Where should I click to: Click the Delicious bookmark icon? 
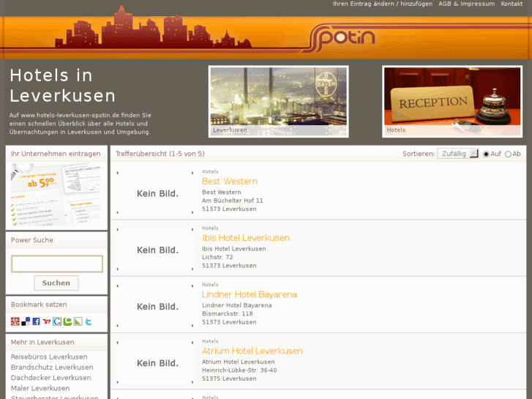point(26,321)
